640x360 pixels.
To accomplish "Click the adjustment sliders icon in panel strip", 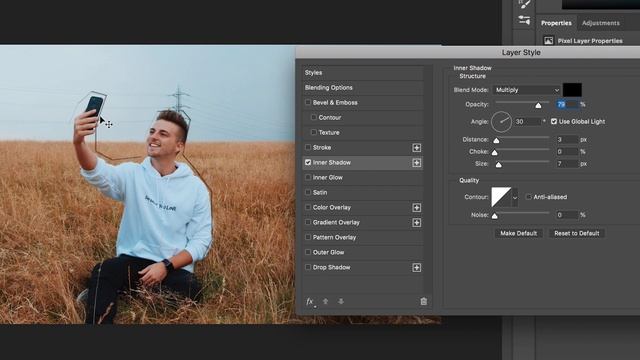I will click(x=524, y=20).
